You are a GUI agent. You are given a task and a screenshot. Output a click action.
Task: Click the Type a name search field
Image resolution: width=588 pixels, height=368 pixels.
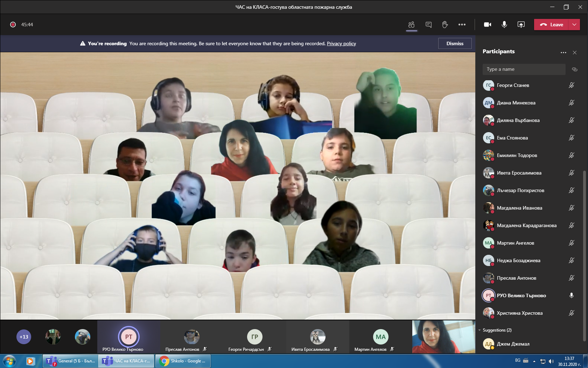click(524, 69)
